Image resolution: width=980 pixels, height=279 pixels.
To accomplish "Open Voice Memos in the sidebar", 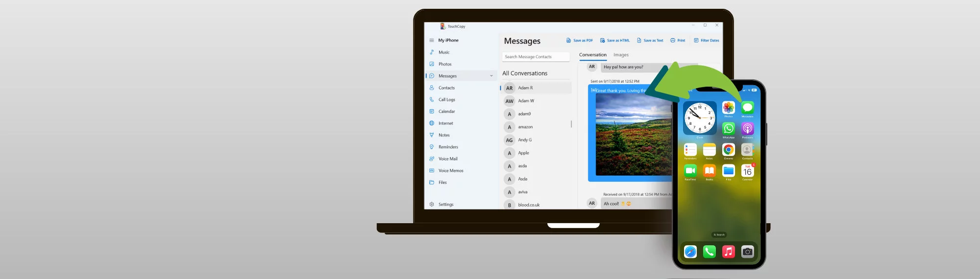I will point(451,170).
